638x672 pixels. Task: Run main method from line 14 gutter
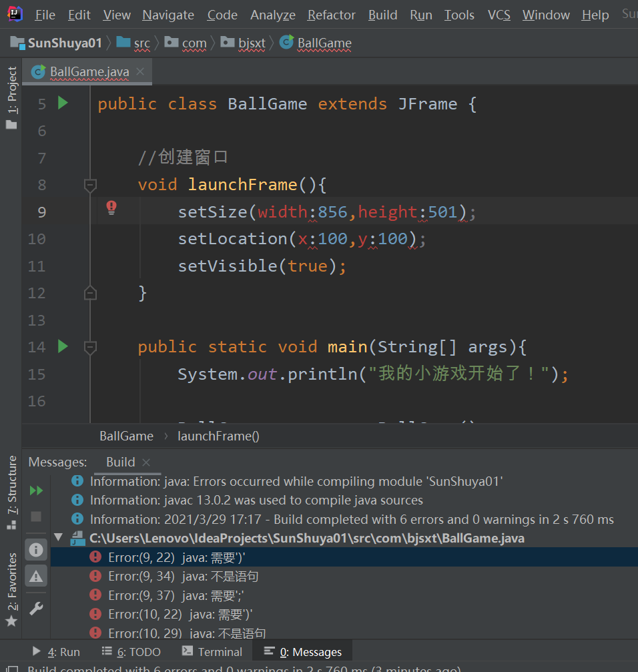pyautogui.click(x=63, y=346)
